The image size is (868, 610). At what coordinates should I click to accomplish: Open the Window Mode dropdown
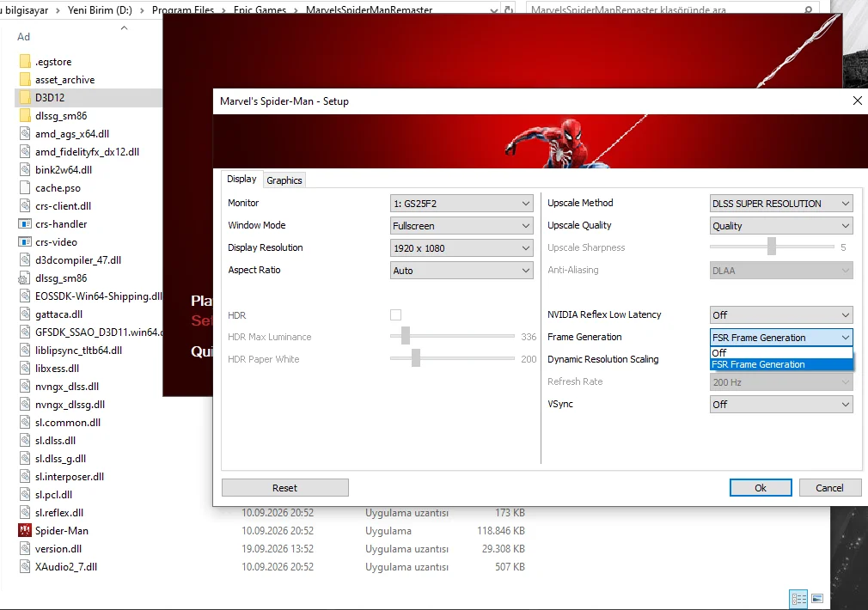click(x=462, y=226)
